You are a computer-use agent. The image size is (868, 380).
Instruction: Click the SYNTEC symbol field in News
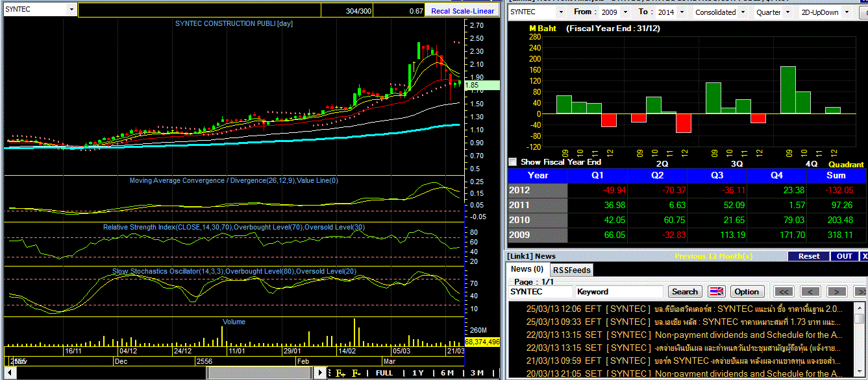click(x=540, y=292)
